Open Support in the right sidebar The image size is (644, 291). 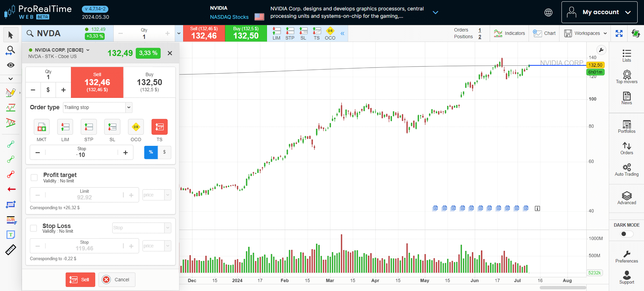(627, 278)
